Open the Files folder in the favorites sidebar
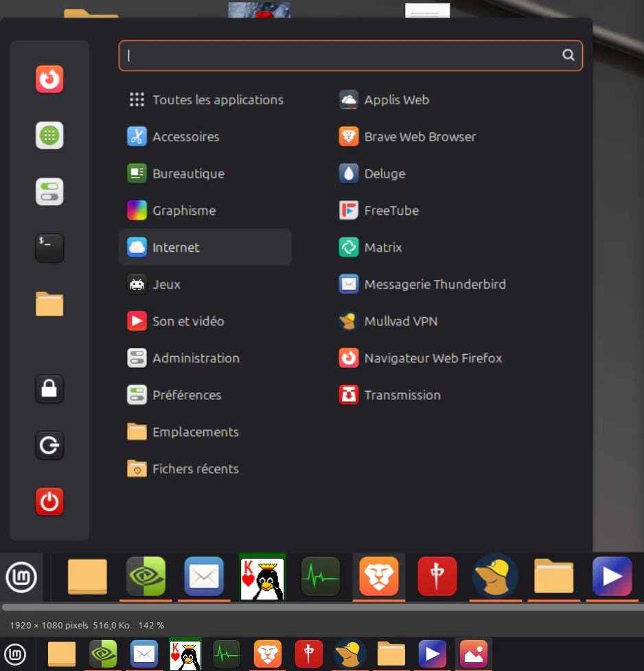This screenshot has height=671, width=644. click(49, 304)
